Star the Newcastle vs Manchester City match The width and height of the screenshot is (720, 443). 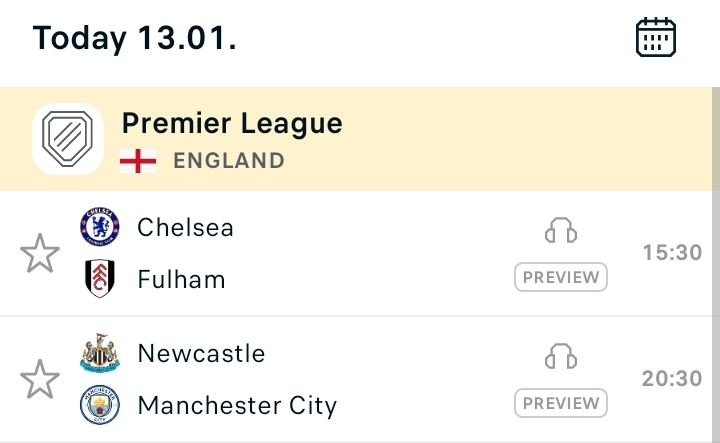point(40,380)
